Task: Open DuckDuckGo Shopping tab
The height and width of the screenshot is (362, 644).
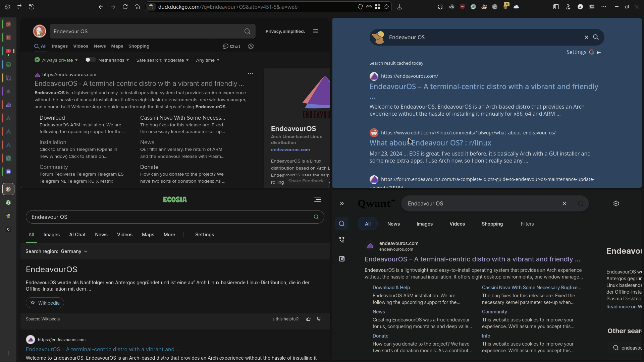Action: [x=139, y=46]
